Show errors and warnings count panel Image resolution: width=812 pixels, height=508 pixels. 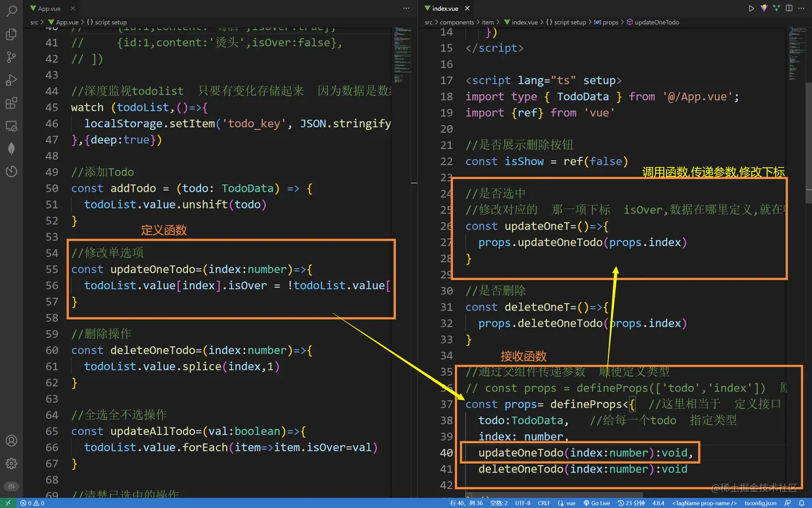32,503
